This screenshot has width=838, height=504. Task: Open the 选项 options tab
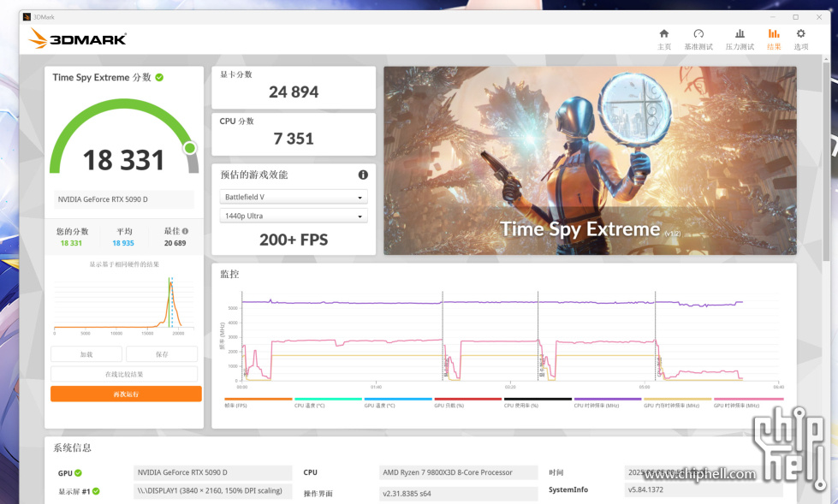coord(800,39)
